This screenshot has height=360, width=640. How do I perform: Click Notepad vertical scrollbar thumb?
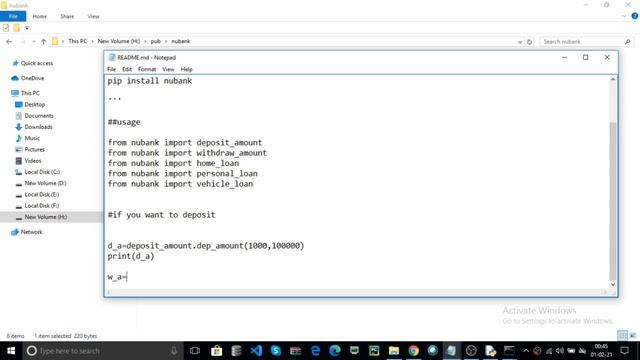[613, 200]
